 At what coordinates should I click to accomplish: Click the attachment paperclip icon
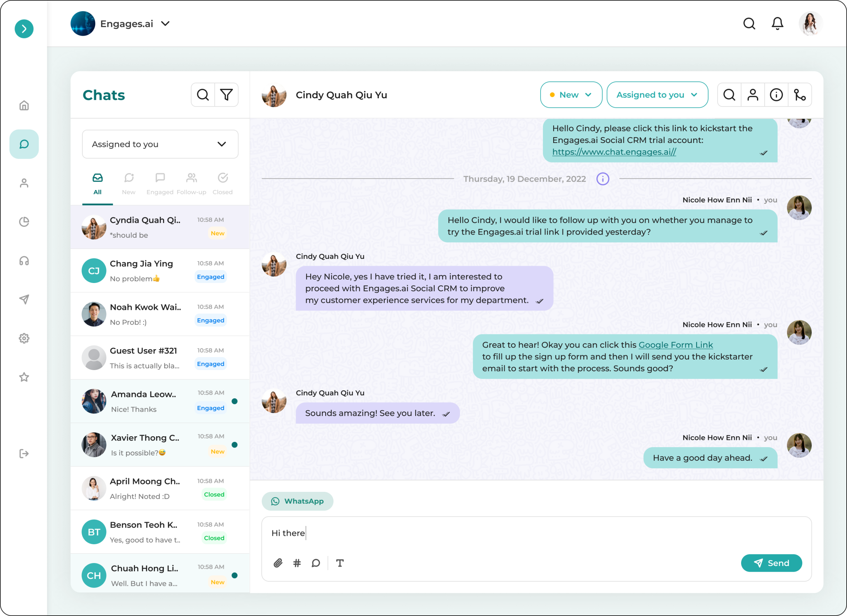[x=278, y=563]
